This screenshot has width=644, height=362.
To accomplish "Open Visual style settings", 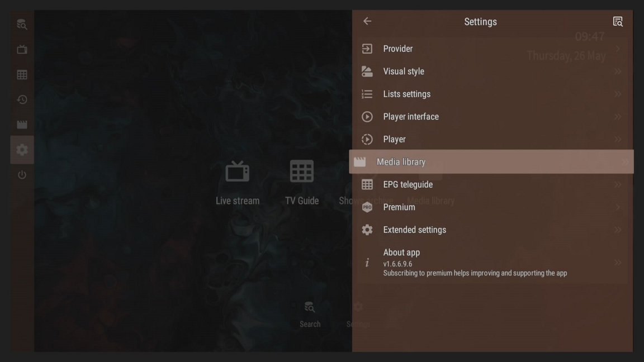I will 404,72.
